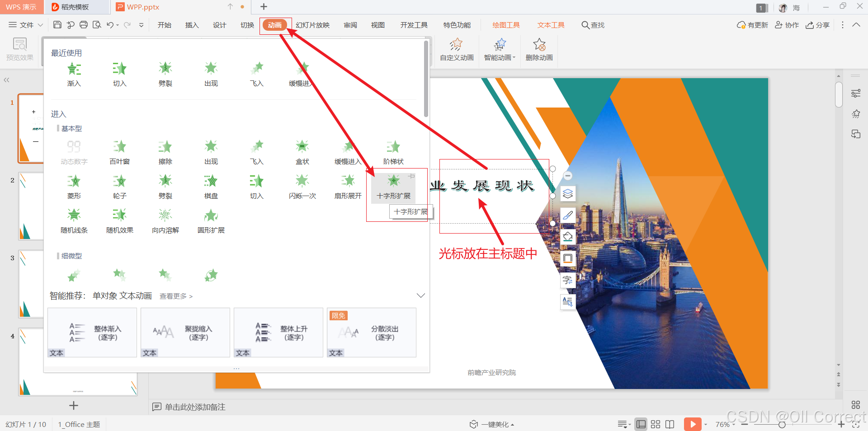Screen dimensions: 868x431
Task: Switch to the 幻灯片放映 tab
Action: click(x=313, y=25)
